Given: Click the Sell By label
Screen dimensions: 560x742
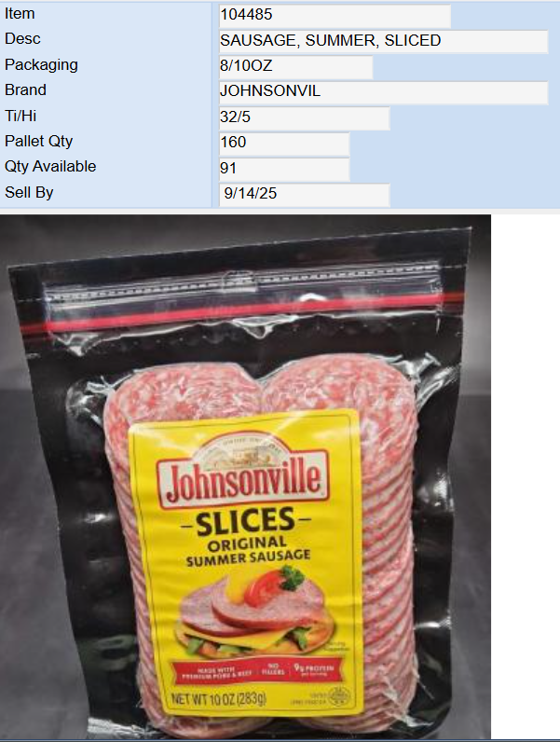Looking at the screenshot, I should [29, 193].
